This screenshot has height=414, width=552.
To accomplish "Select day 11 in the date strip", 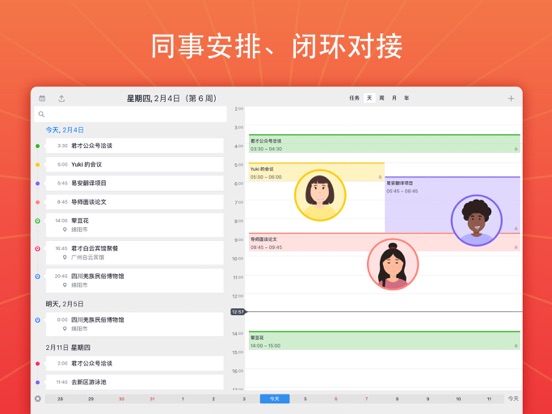I will click(x=489, y=399).
